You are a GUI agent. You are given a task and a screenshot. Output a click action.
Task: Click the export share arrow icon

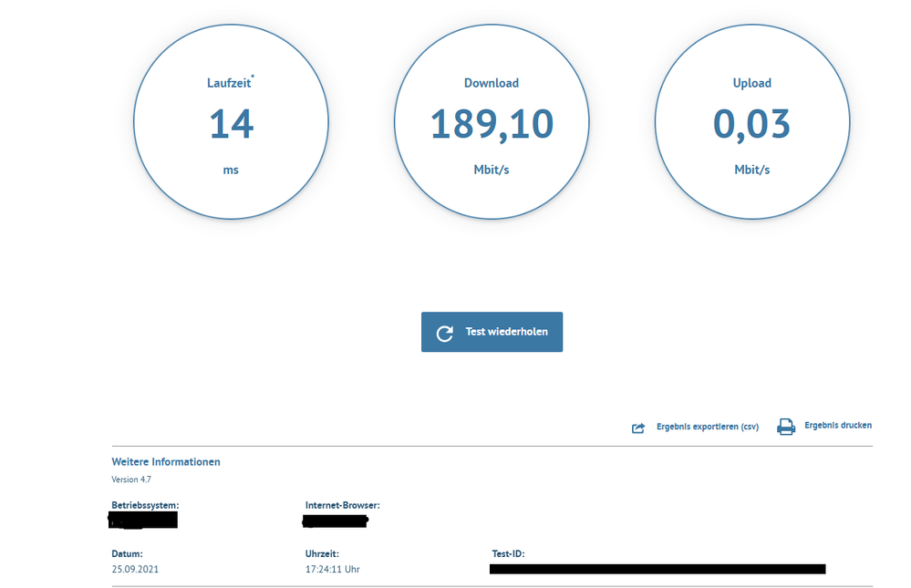[x=638, y=428]
